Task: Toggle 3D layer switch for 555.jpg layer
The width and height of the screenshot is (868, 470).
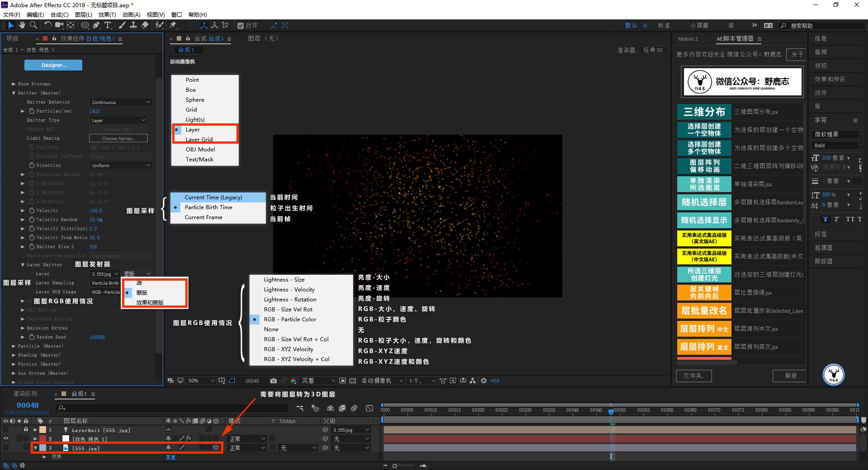Action: [x=216, y=448]
